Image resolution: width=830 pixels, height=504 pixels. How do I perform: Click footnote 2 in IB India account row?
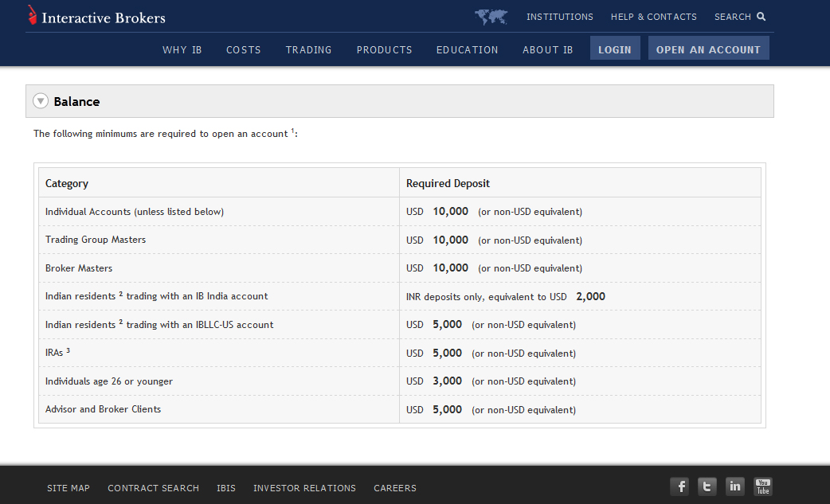[121, 294]
